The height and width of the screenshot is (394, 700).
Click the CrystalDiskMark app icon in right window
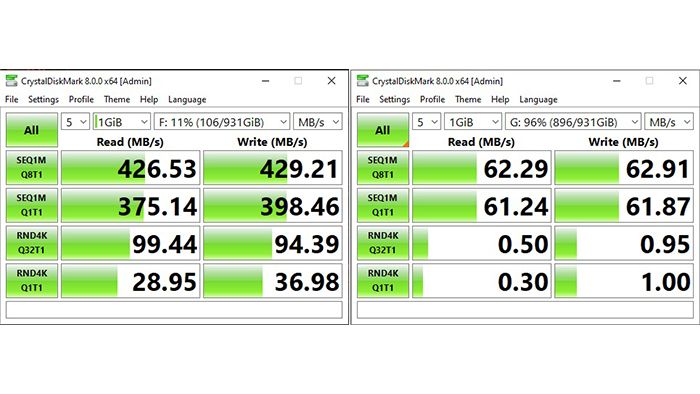tap(362, 81)
